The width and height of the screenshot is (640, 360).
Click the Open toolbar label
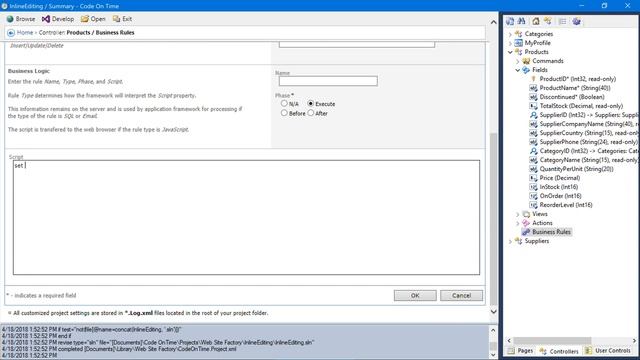click(98, 19)
